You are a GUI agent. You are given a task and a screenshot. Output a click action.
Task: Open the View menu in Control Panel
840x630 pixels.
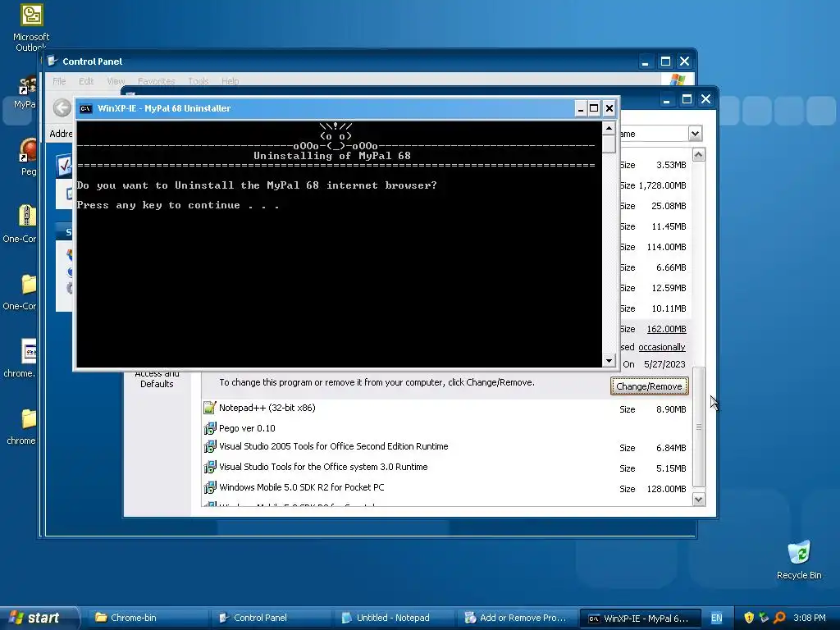(116, 81)
